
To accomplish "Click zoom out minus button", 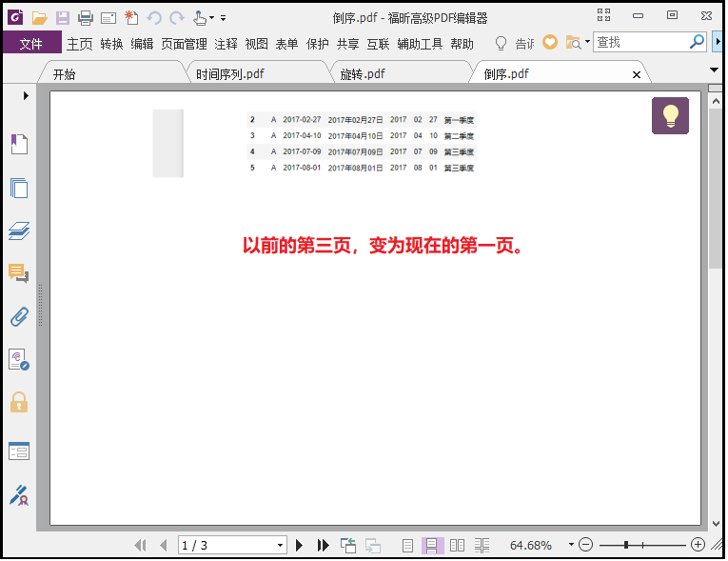I will click(586, 545).
